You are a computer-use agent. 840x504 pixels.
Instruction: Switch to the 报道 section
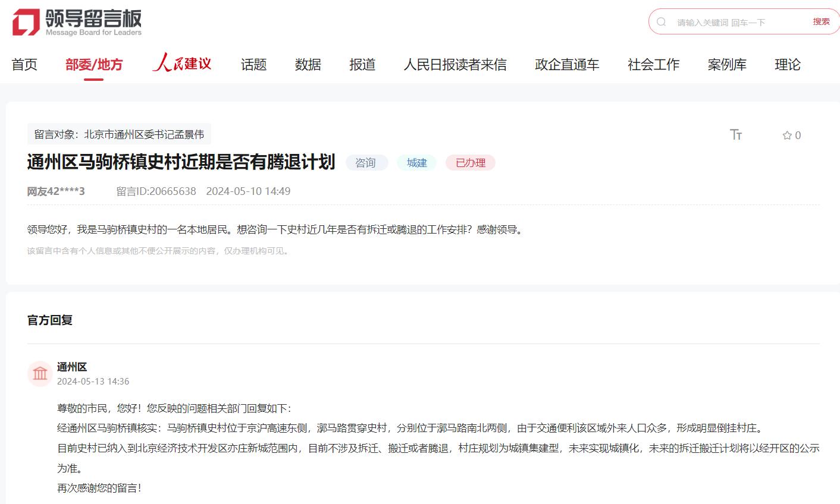(362, 64)
